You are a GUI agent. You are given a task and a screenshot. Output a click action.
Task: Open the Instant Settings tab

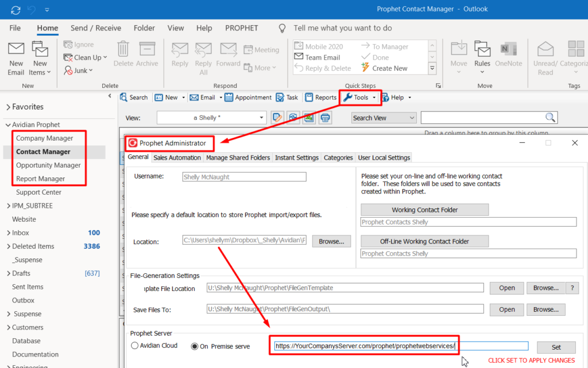pos(297,158)
